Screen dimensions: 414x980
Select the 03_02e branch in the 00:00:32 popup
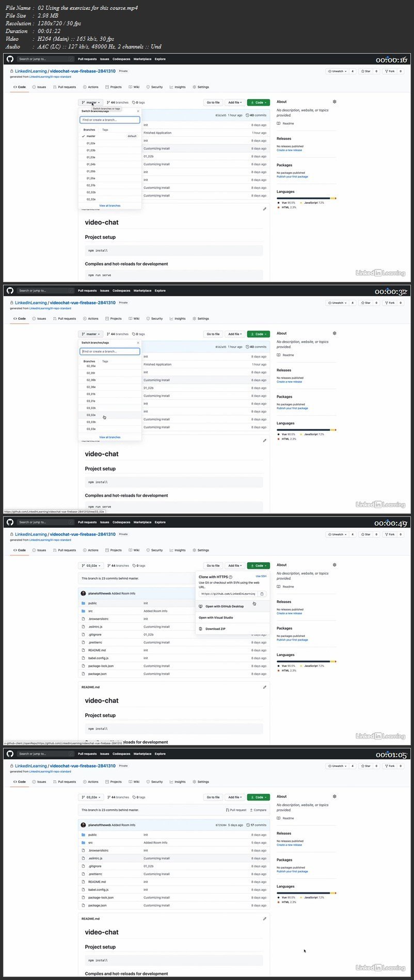(x=109, y=415)
